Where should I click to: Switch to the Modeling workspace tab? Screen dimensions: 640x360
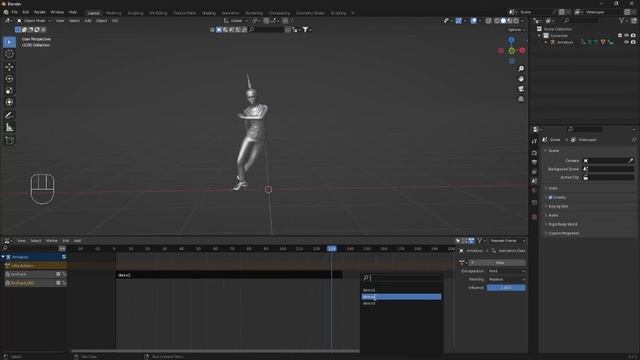click(113, 13)
